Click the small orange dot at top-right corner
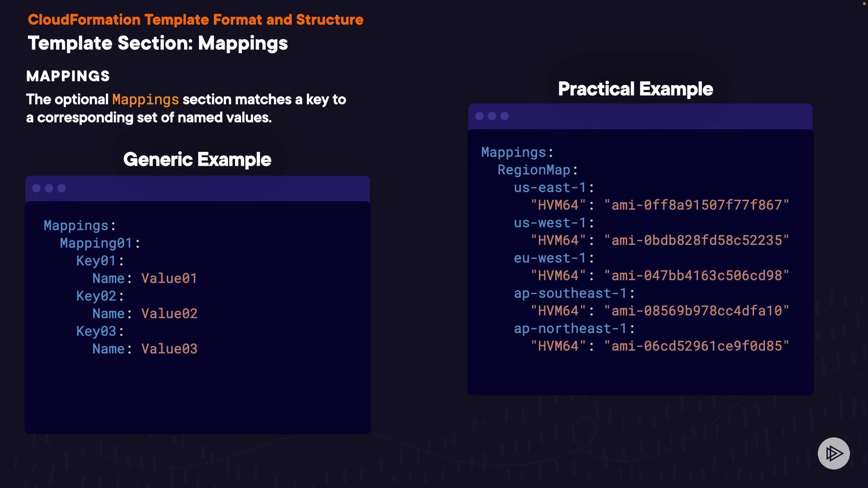This screenshot has height=488, width=868. (x=864, y=4)
